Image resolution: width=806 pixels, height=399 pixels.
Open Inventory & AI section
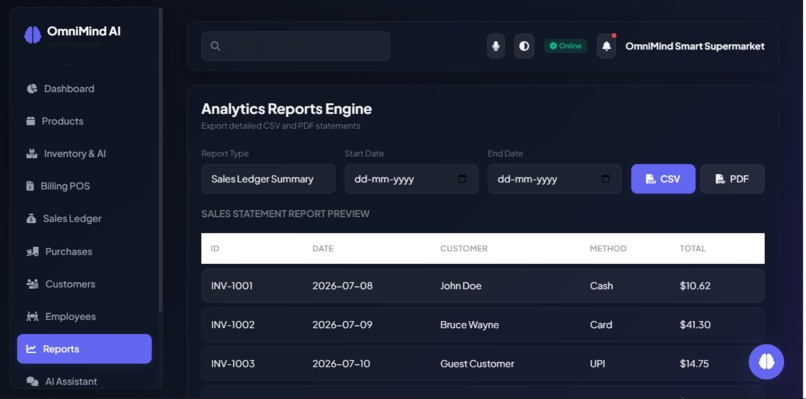tap(84, 153)
